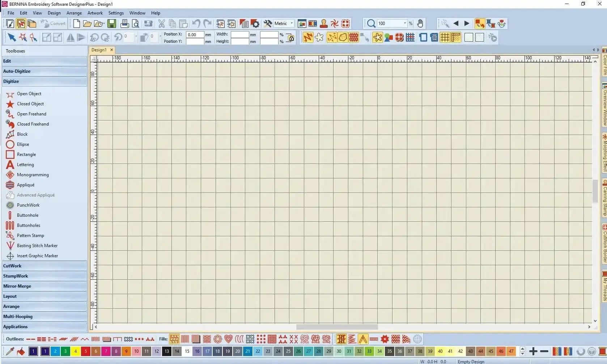The height and width of the screenshot is (364, 607).
Task: Select the Lettering tool
Action: pos(25,165)
